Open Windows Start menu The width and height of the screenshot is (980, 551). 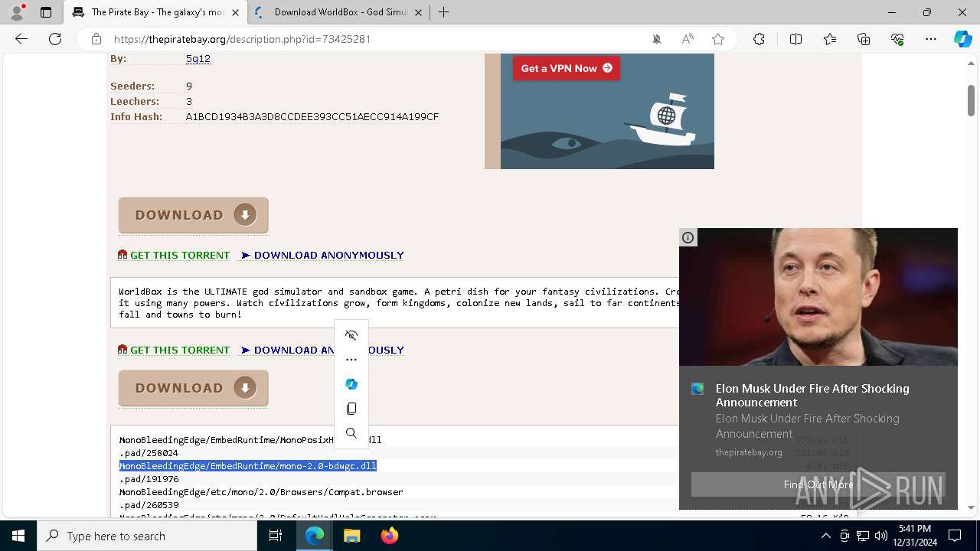pos(18,536)
